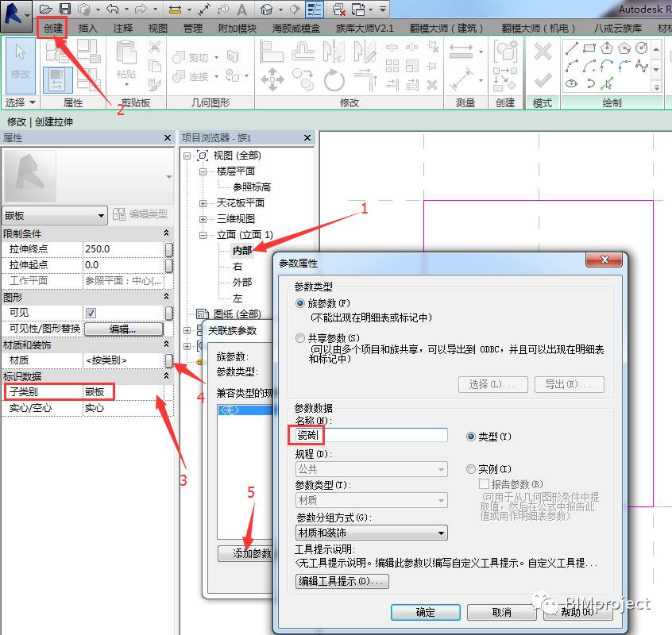The height and width of the screenshot is (635, 672).
Task: Select the Type radio button
Action: pos(470,437)
